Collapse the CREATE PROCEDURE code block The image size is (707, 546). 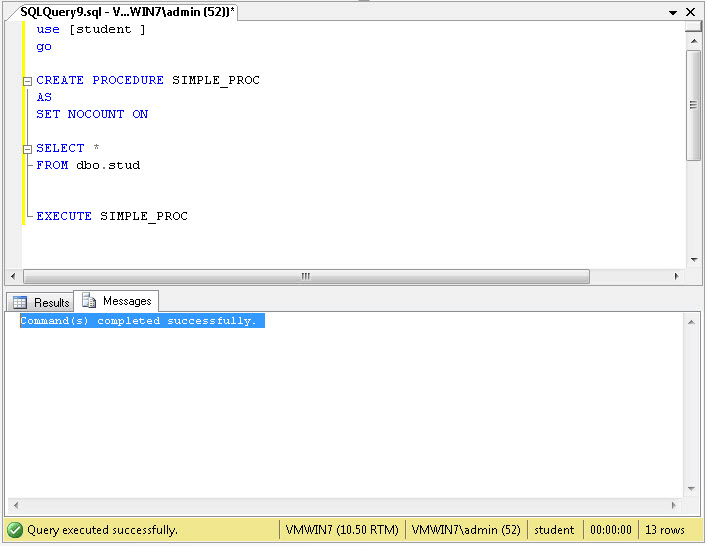pyautogui.click(x=27, y=81)
